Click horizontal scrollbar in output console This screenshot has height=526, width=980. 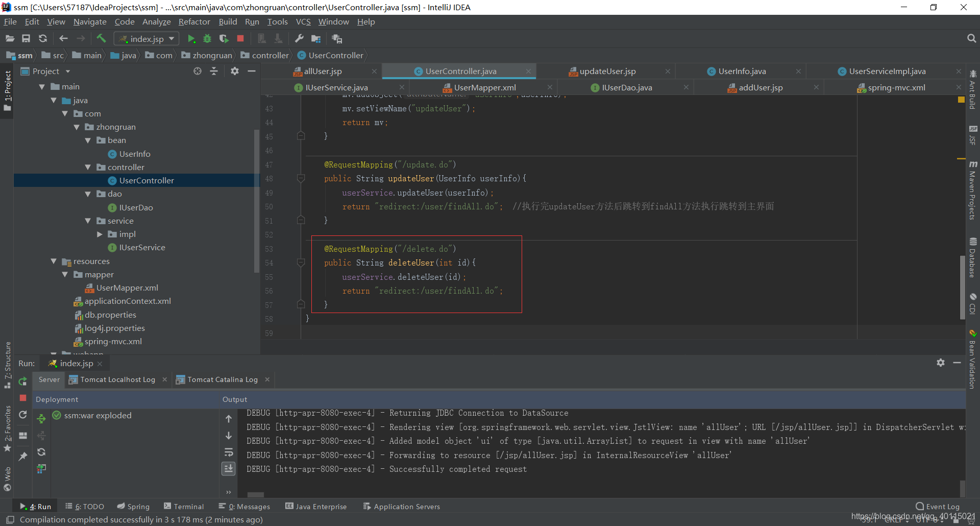click(256, 495)
